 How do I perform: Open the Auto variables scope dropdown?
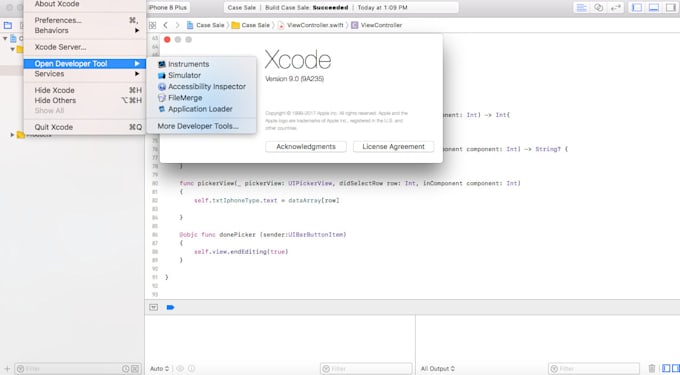pos(160,369)
